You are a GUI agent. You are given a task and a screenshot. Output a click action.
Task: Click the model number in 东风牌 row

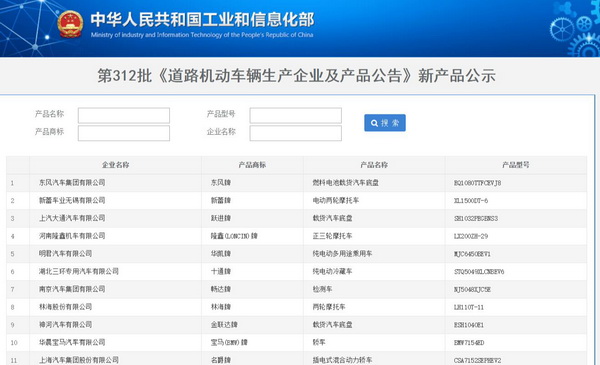click(x=478, y=183)
